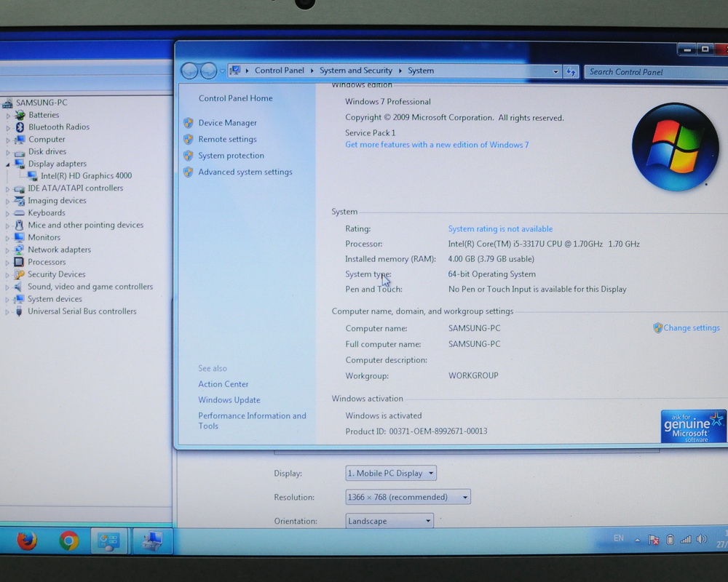Click Get more features with a new edition link
Screen dimensions: 728x582
pos(437,145)
